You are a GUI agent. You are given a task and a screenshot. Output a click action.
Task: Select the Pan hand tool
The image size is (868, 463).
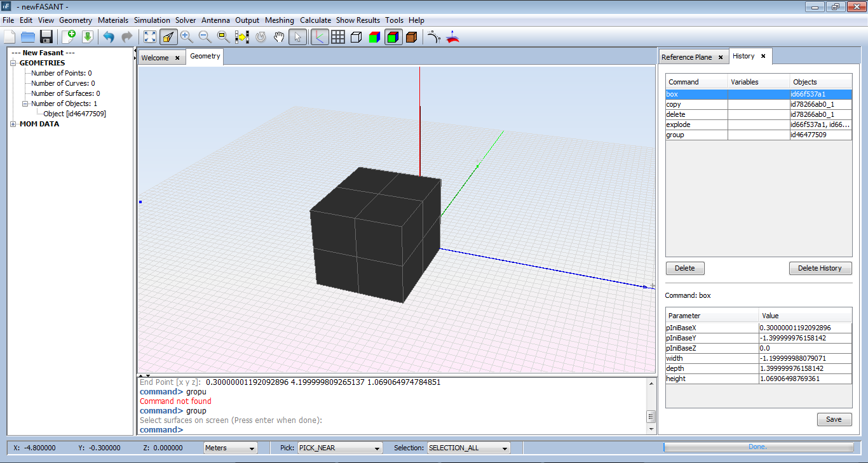pyautogui.click(x=278, y=37)
